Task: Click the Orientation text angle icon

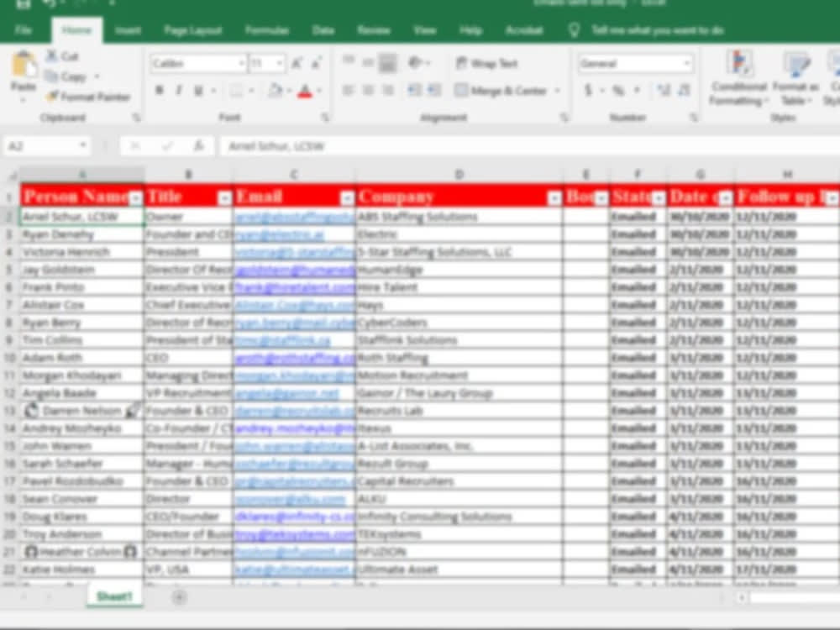Action: 416,63
